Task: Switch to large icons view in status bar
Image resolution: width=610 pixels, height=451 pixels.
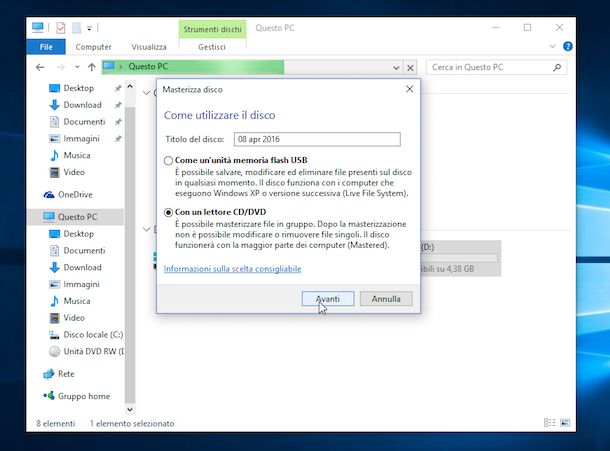Action: point(565,423)
